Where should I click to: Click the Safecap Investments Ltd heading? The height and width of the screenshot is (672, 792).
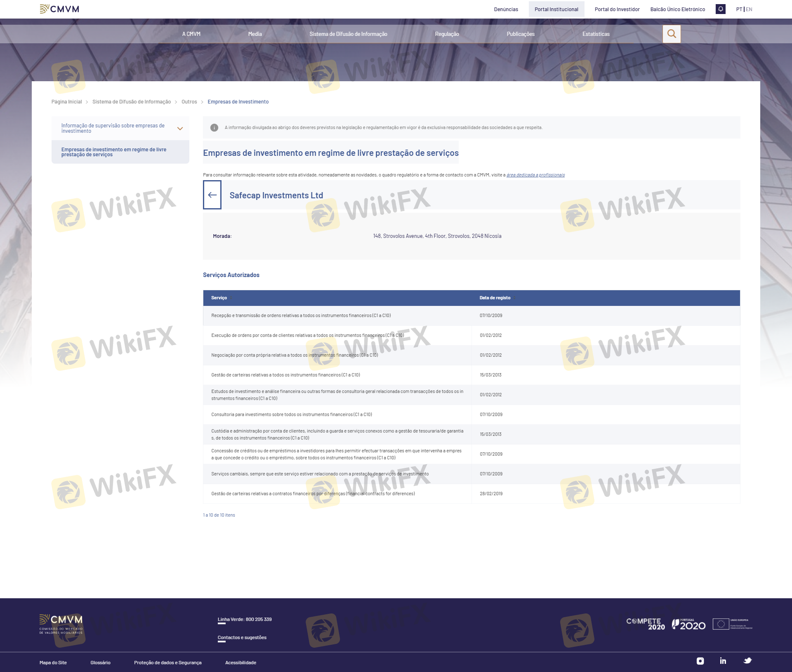[x=276, y=195]
